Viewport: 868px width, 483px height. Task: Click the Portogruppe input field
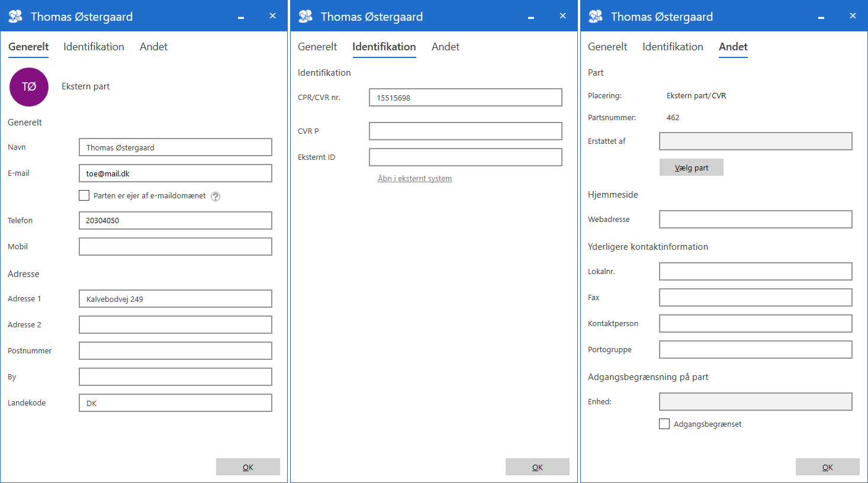pos(756,349)
